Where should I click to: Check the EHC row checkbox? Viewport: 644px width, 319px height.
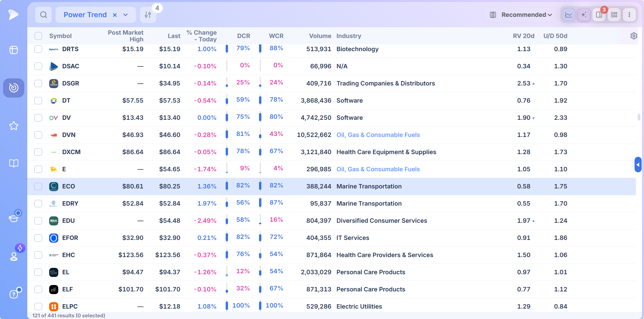[38, 255]
